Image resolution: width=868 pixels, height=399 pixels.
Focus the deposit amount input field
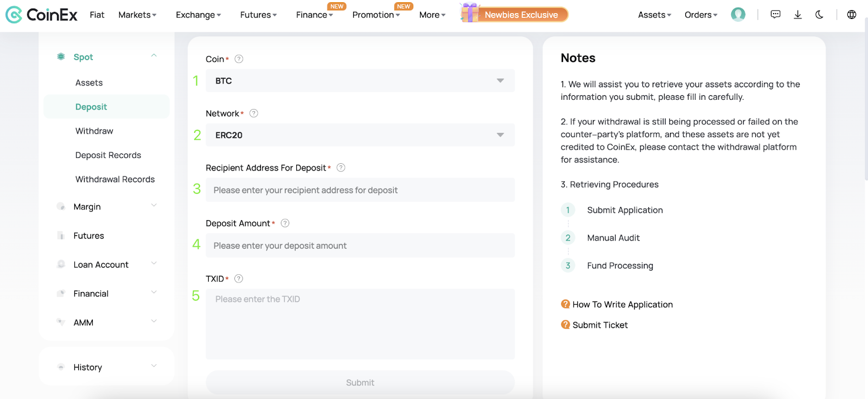click(x=360, y=245)
